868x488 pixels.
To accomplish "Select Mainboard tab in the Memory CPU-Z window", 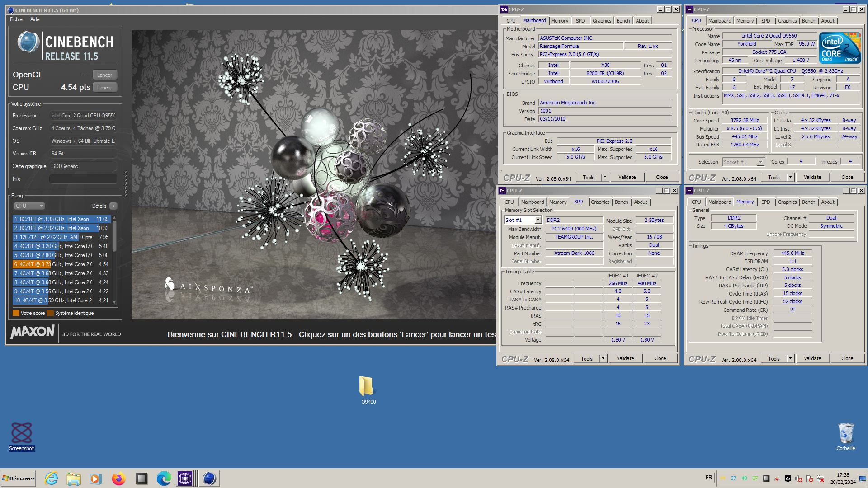I will click(720, 202).
